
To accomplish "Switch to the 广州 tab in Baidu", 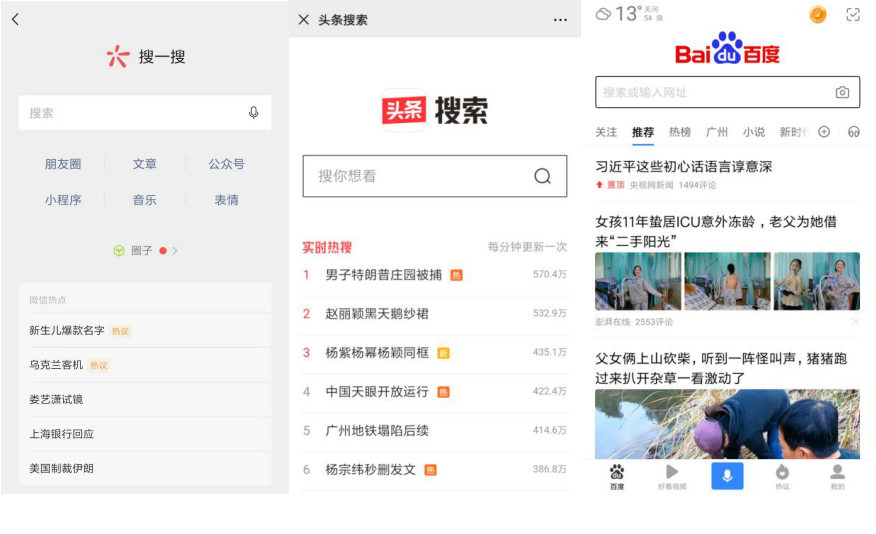I will point(717,132).
